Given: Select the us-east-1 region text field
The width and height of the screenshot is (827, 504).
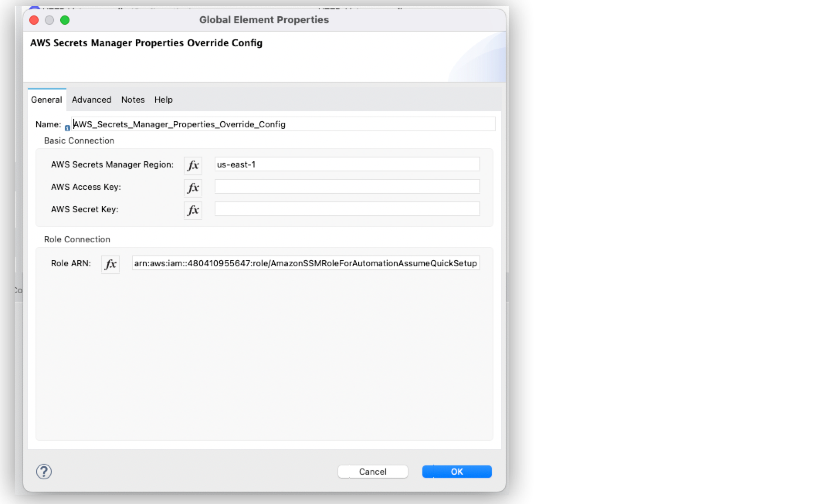Looking at the screenshot, I should (346, 164).
